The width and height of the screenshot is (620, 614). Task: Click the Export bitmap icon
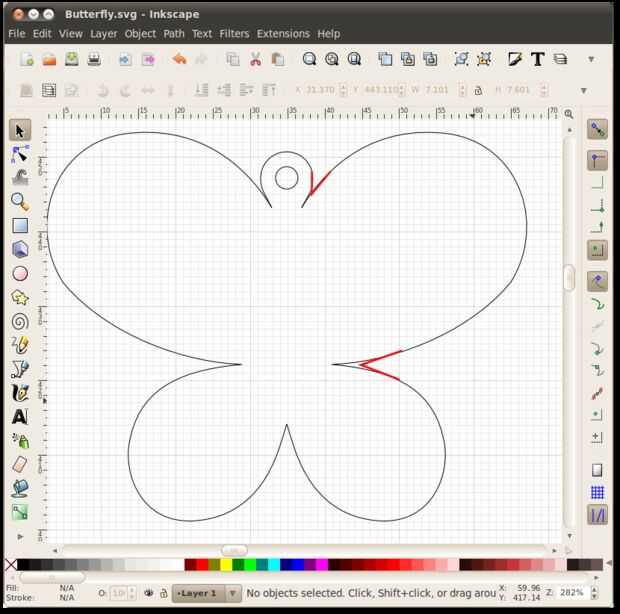coord(148,59)
